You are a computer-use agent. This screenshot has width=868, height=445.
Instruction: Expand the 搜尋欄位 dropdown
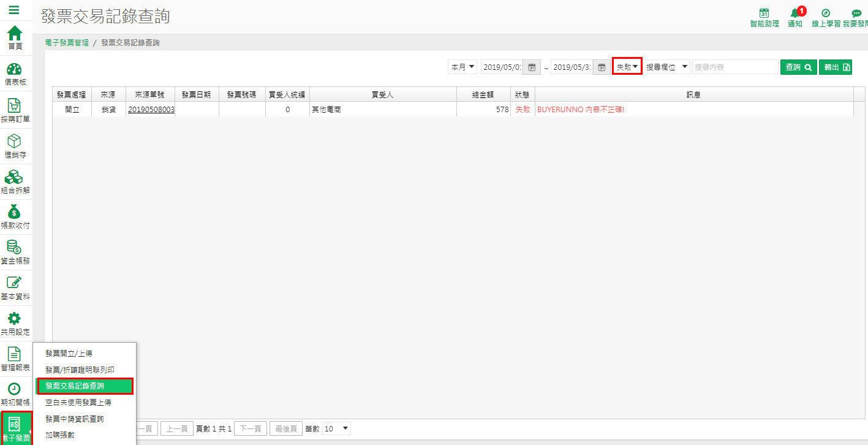[x=667, y=67]
